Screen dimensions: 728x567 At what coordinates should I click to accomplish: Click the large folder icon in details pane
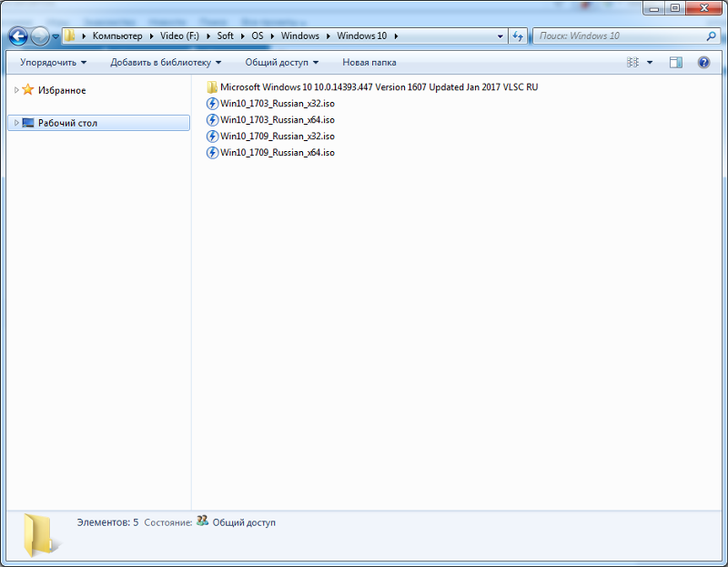(x=41, y=535)
